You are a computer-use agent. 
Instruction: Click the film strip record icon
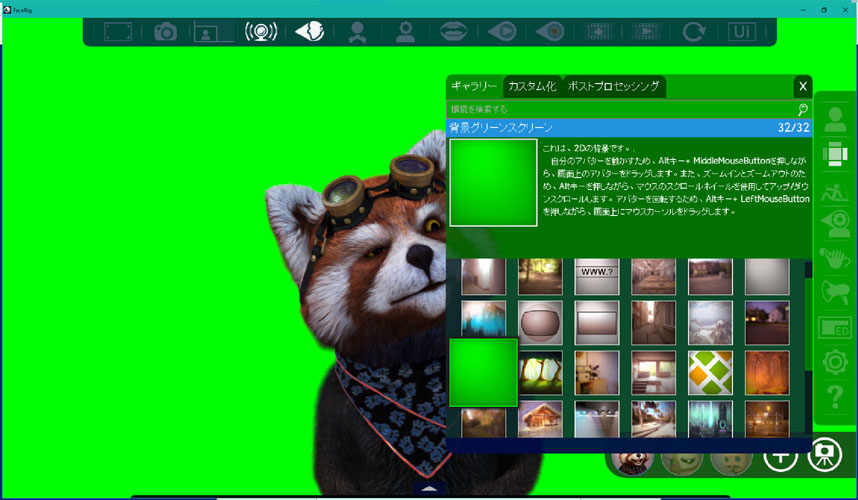click(x=598, y=32)
